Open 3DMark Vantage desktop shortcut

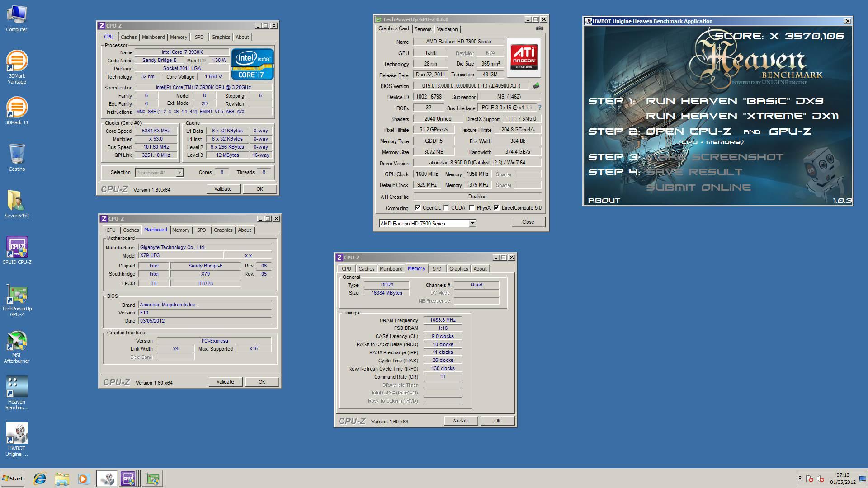coord(17,67)
